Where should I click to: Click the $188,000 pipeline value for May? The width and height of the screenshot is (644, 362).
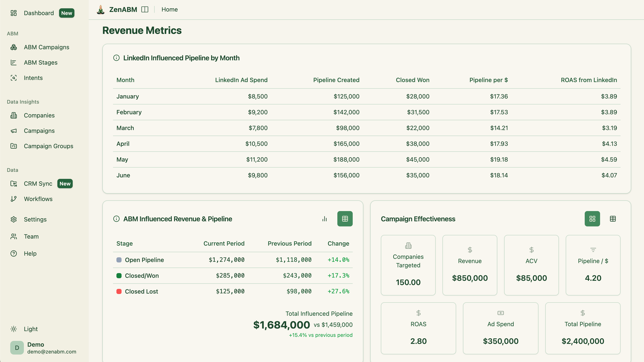coord(346,159)
